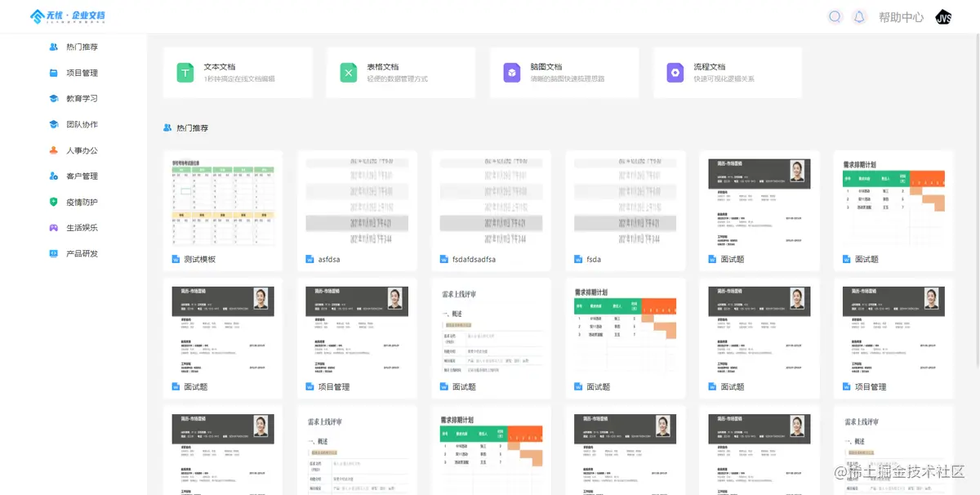Select the 生活娱乐 gamepad icon
This screenshot has height=495, width=980.
pyautogui.click(x=54, y=228)
